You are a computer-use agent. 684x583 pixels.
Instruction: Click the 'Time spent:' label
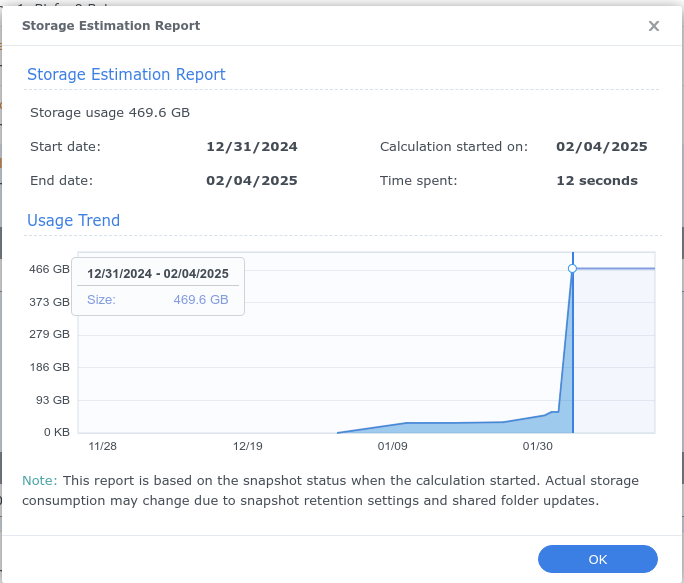418,181
